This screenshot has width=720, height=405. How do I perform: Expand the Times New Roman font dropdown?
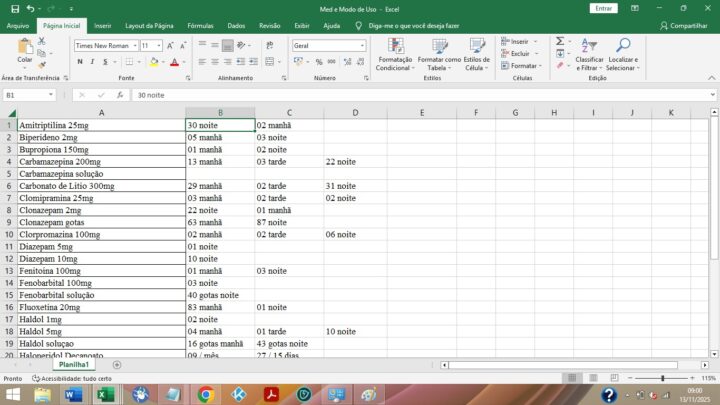click(x=134, y=46)
